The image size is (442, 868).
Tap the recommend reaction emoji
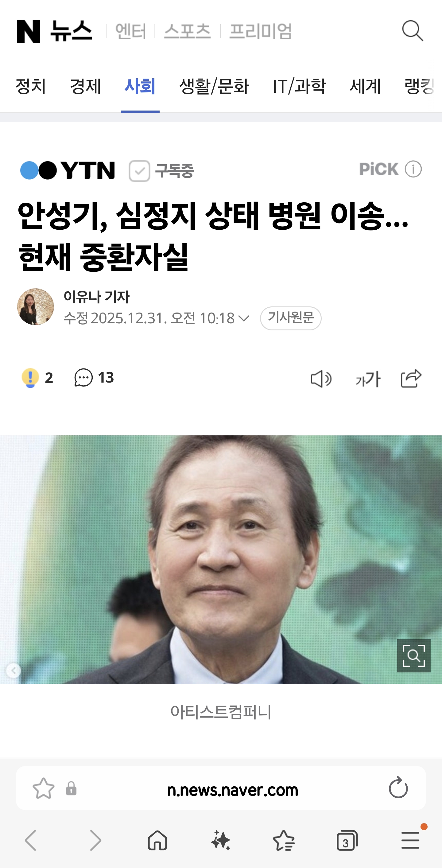coord(30,378)
